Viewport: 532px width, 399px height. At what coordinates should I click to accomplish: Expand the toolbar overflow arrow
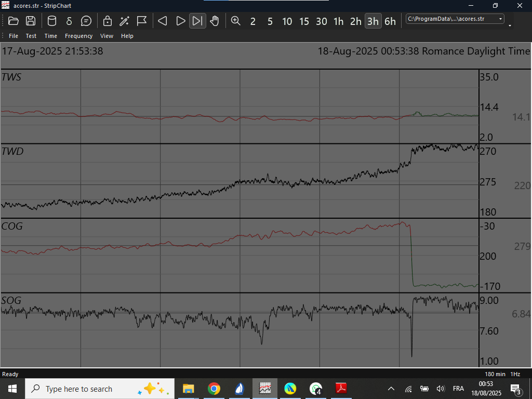point(510,25)
